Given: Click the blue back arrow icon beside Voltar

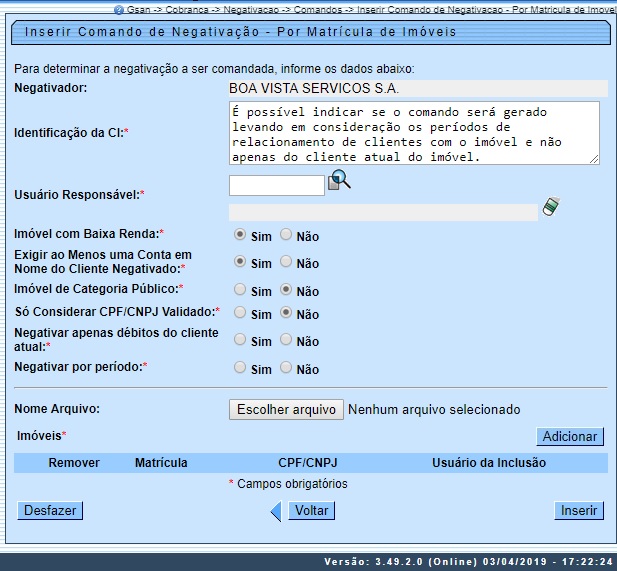Looking at the screenshot, I should tap(276, 511).
